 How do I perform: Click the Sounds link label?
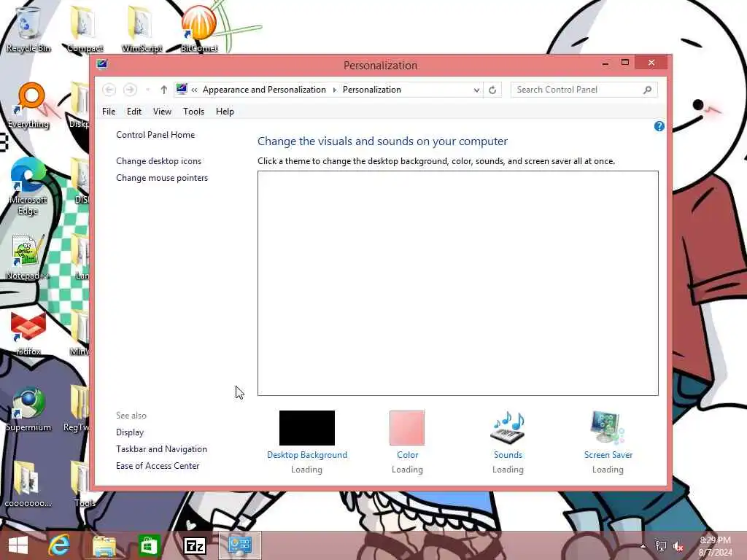[x=508, y=455]
